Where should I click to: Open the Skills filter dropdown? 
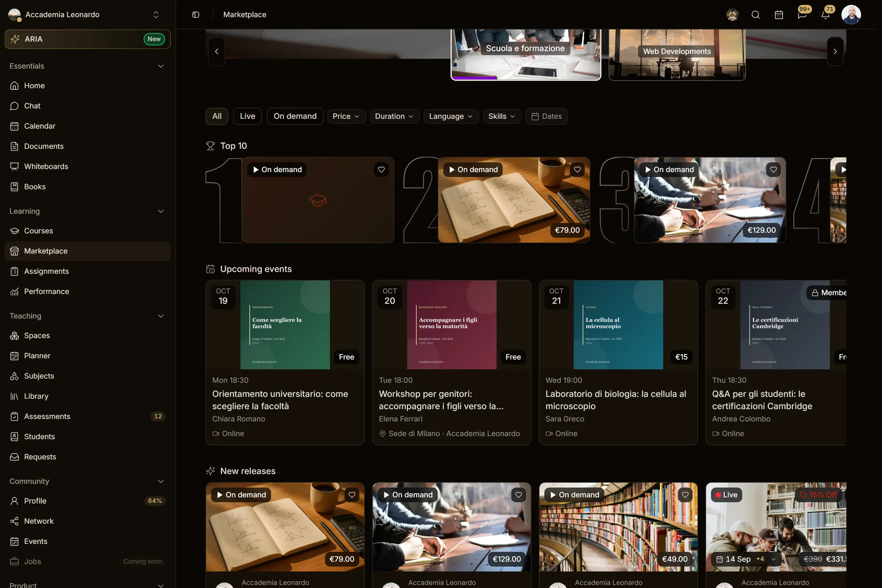tap(502, 116)
